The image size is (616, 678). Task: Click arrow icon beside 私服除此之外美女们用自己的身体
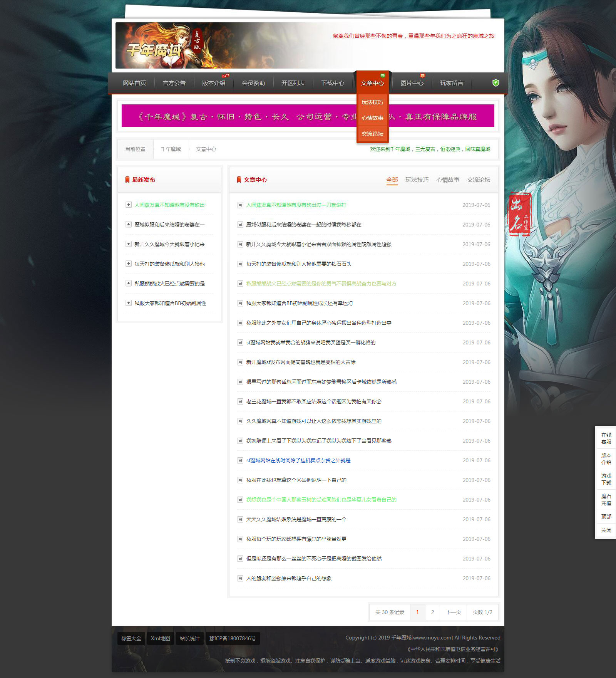point(240,323)
